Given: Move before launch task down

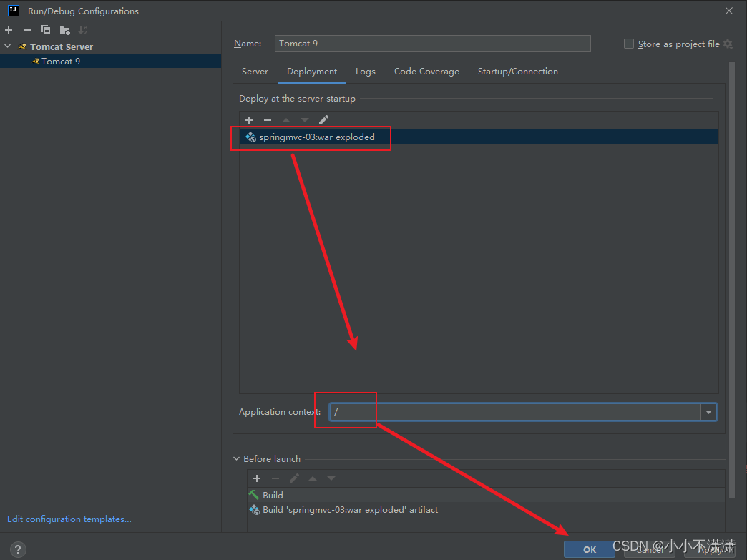Looking at the screenshot, I should pyautogui.click(x=331, y=478).
